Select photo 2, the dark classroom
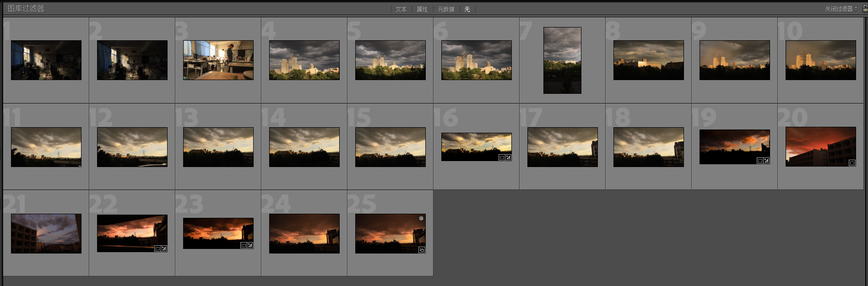The width and height of the screenshot is (868, 286). (x=132, y=60)
